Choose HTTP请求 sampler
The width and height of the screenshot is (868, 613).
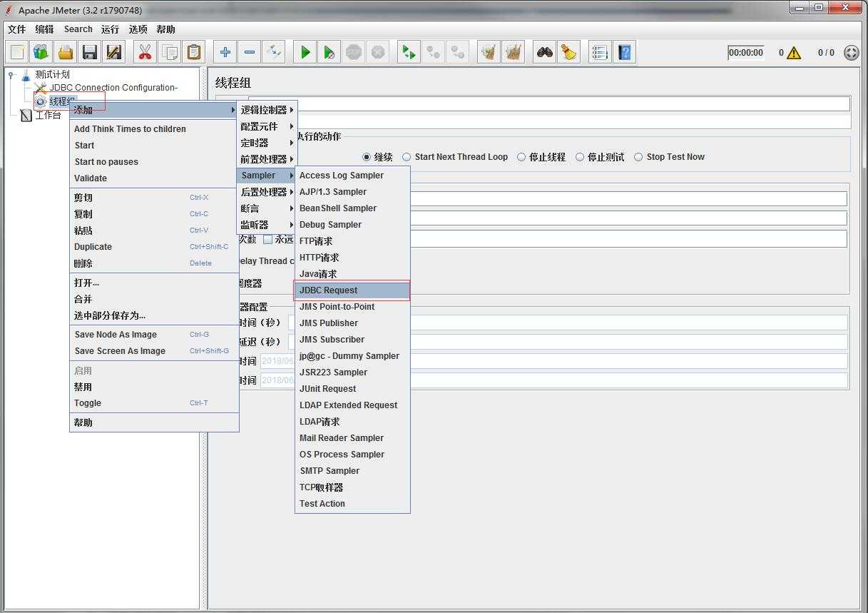(x=352, y=258)
